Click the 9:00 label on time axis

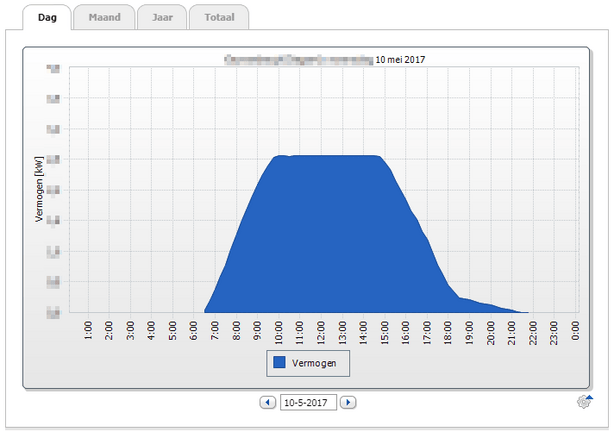[258, 331]
